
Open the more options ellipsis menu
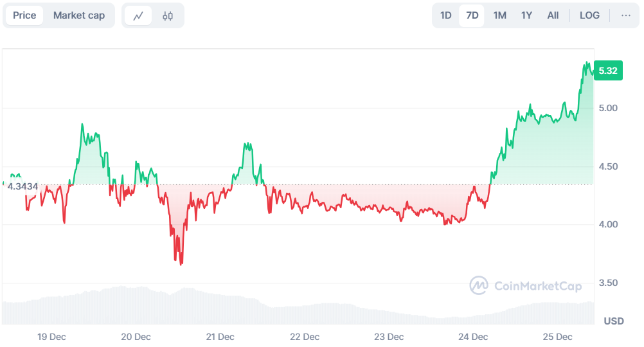click(625, 15)
